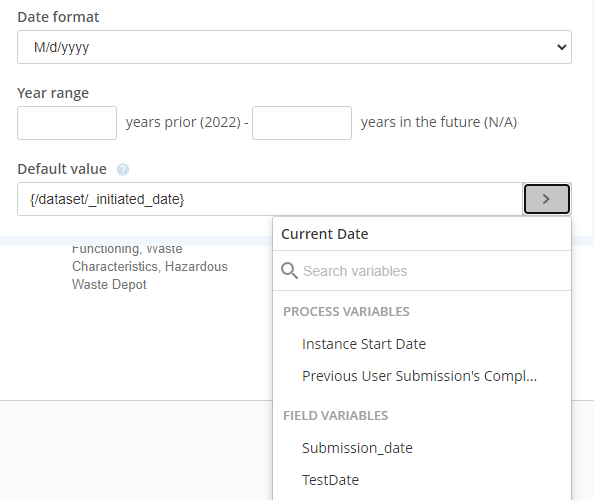Click the Date format chevron arrow

pyautogui.click(x=561, y=47)
